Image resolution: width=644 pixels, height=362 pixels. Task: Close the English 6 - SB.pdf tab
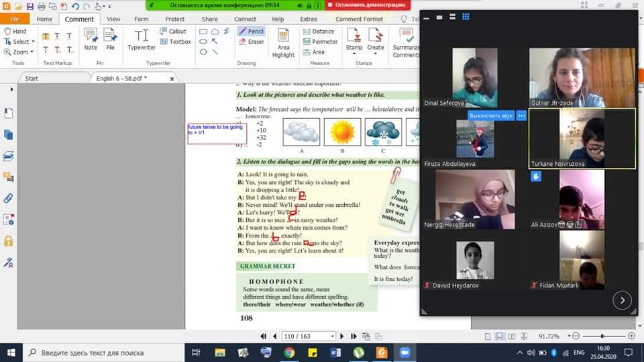tap(172, 79)
